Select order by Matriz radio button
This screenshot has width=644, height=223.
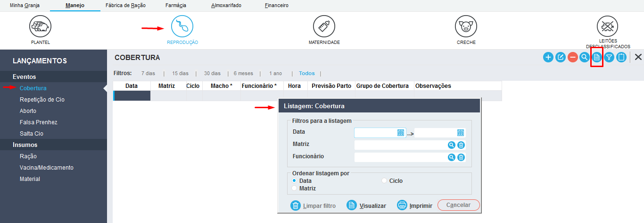click(x=295, y=188)
